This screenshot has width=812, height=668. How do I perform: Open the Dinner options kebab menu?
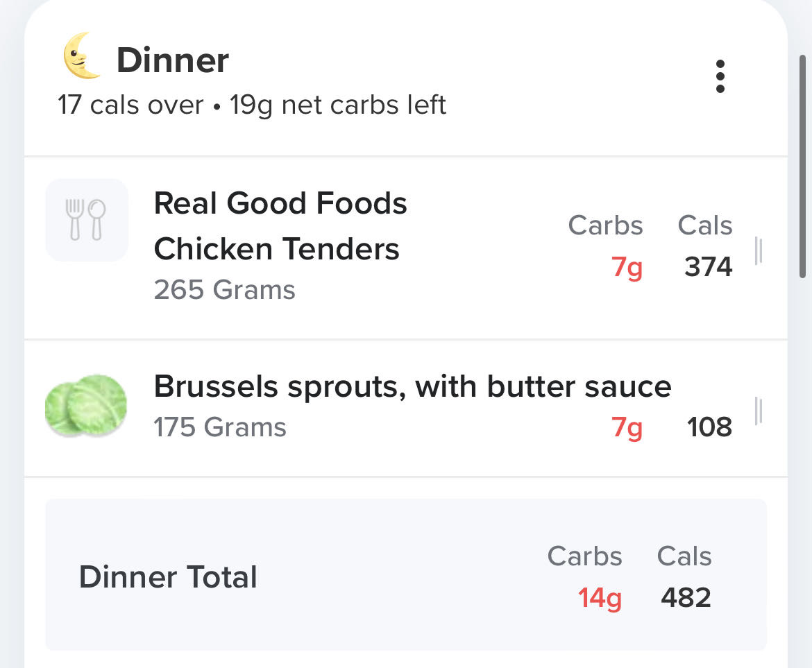click(720, 77)
